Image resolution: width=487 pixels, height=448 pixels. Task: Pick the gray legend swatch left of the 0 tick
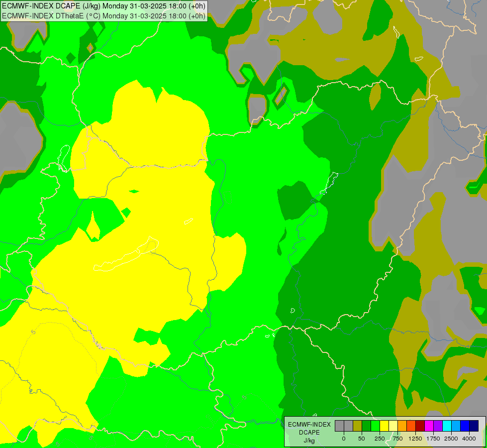339,426
